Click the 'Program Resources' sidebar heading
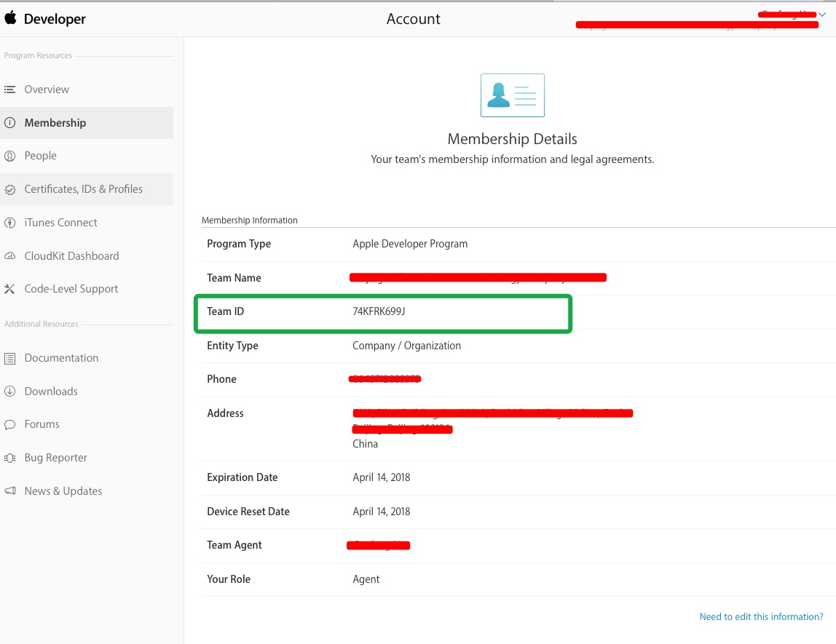The width and height of the screenshot is (836, 644). click(x=38, y=55)
